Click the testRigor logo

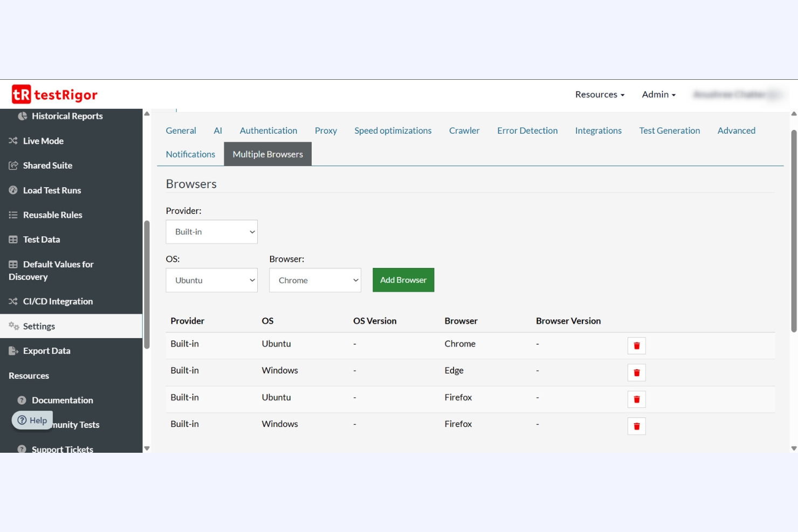(54, 94)
